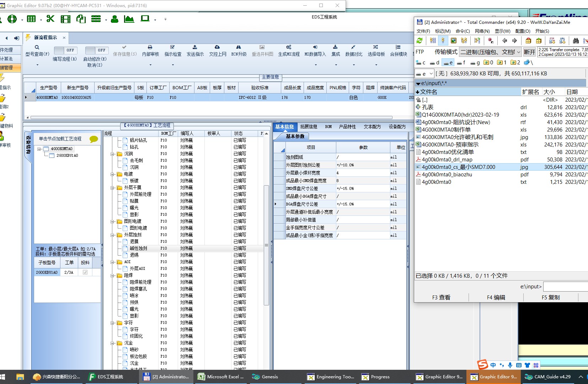Screen dimensions: 588x384
Task: Click the MI数据导入 import icon
Action: pyautogui.click(x=315, y=47)
